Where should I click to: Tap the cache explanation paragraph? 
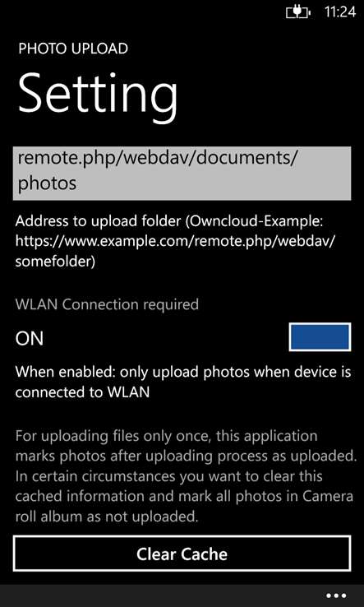pyautogui.click(x=186, y=476)
